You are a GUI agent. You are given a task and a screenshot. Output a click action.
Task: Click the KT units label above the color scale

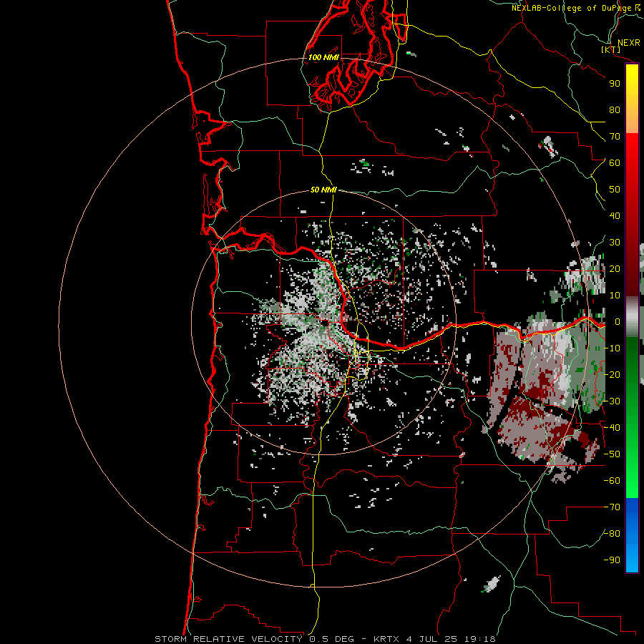tap(610, 49)
